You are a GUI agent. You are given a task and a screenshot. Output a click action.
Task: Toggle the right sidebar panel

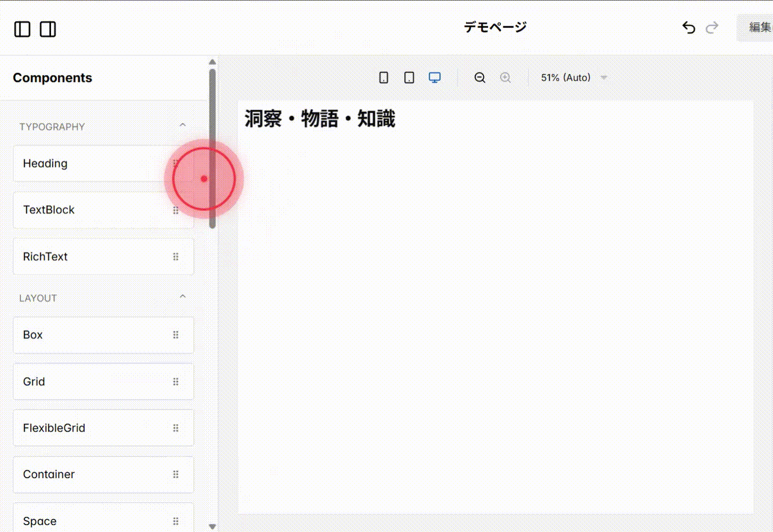[48, 29]
